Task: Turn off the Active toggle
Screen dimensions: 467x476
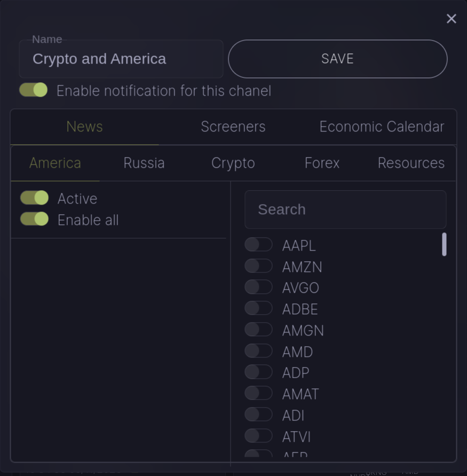Action: click(x=35, y=198)
